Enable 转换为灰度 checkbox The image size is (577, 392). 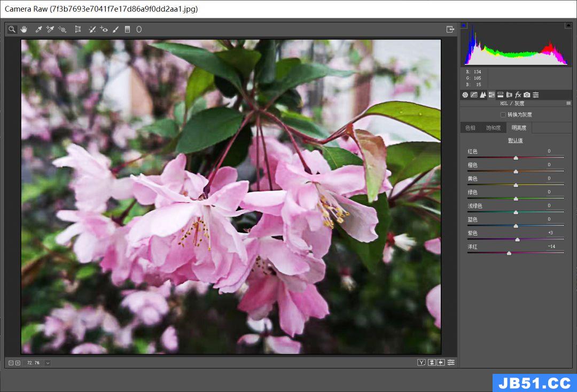coord(503,115)
